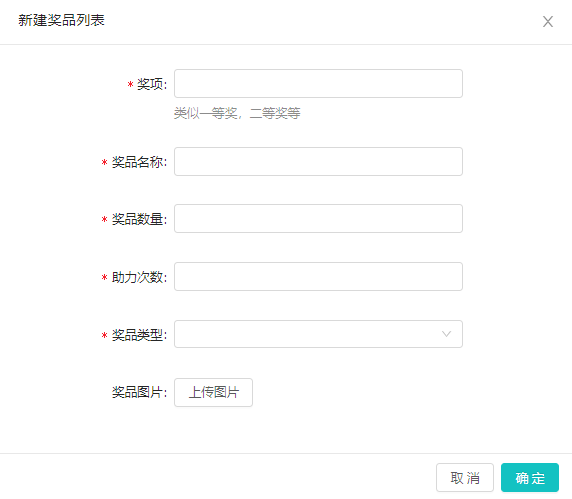Click into the 助力次数 field
Screen dimensions: 572x499
point(318,276)
